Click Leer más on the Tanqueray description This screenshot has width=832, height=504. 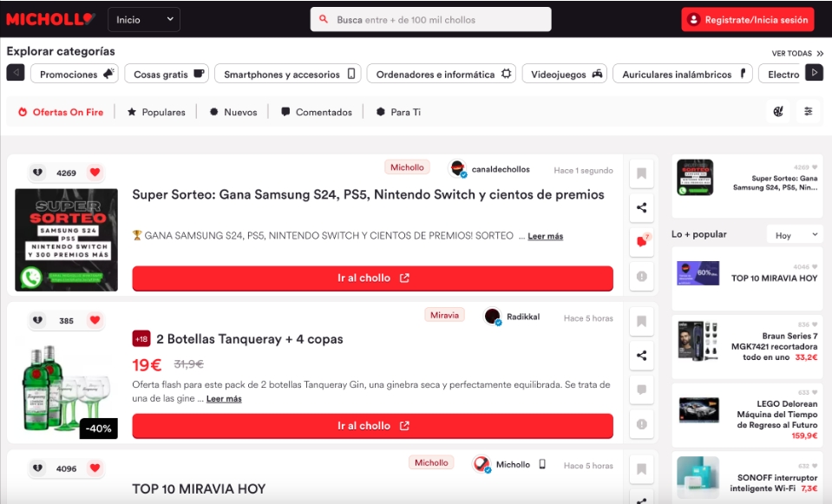pos(224,399)
